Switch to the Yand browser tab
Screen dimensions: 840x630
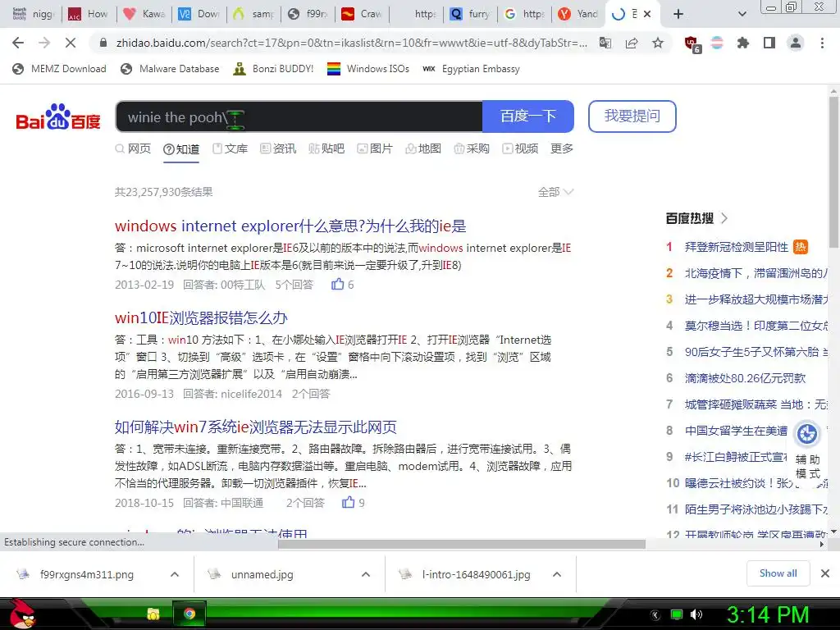point(578,14)
